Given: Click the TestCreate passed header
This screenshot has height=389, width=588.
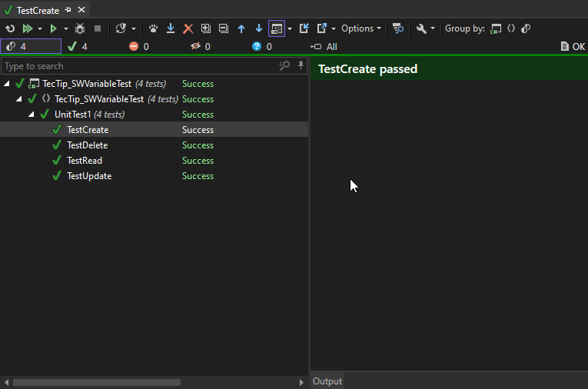Looking at the screenshot, I should click(x=368, y=69).
